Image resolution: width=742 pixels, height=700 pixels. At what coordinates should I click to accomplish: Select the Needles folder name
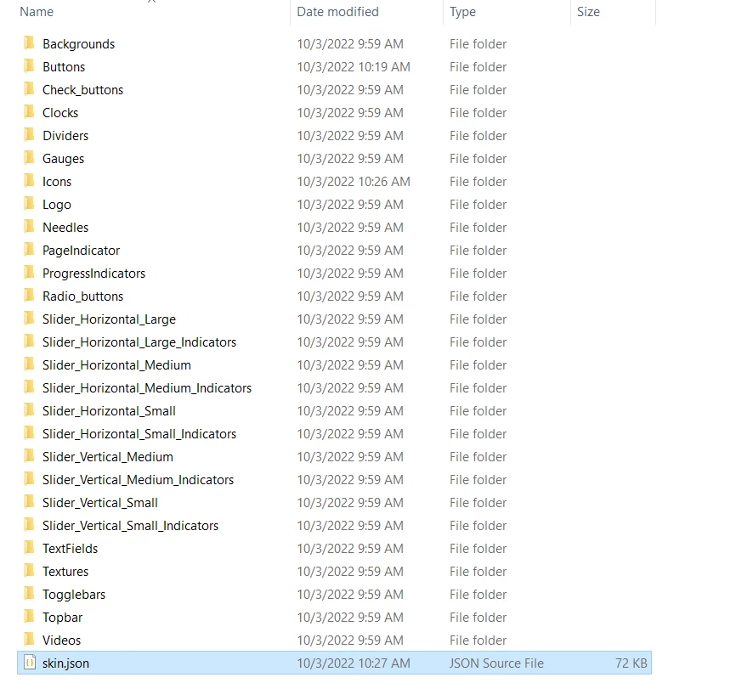point(65,228)
